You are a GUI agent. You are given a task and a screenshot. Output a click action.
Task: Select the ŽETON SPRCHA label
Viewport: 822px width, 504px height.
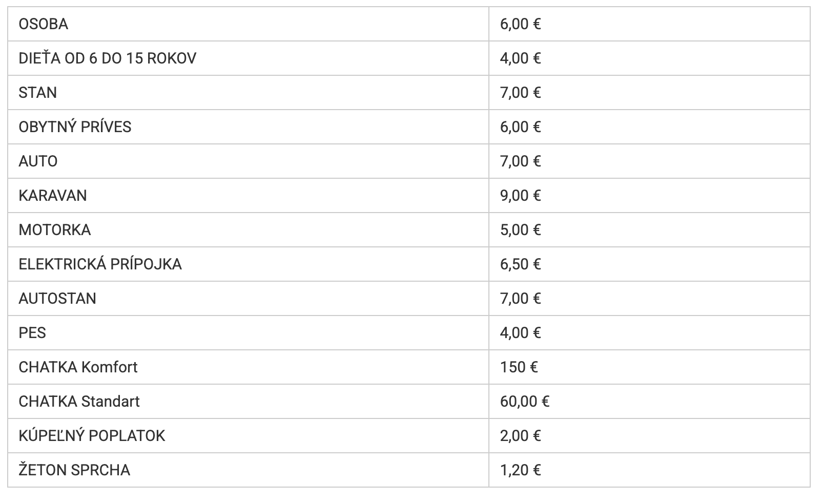click(74, 470)
